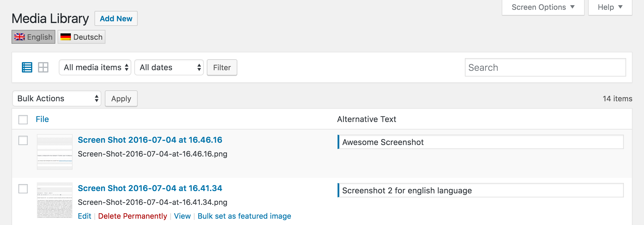Switch to list view icon
Viewport: 644px width, 225px height.
pos(27,67)
